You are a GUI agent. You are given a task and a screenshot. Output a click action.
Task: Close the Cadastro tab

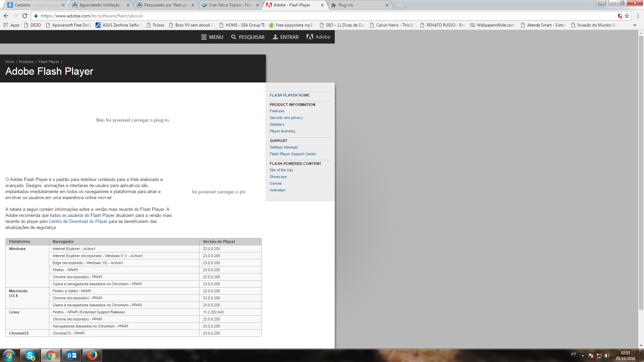tap(63, 5)
